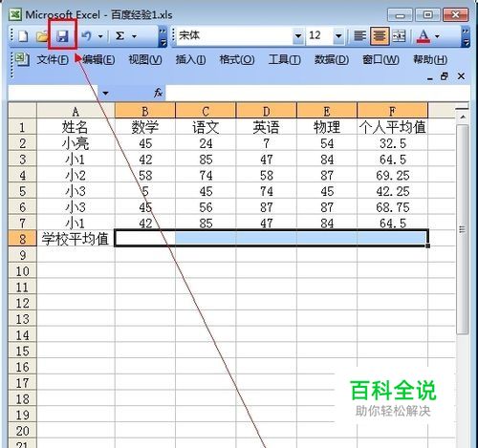Image resolution: width=478 pixels, height=448 pixels.
Task: Click inside the formula bar
Action: pyautogui.click(x=317, y=93)
